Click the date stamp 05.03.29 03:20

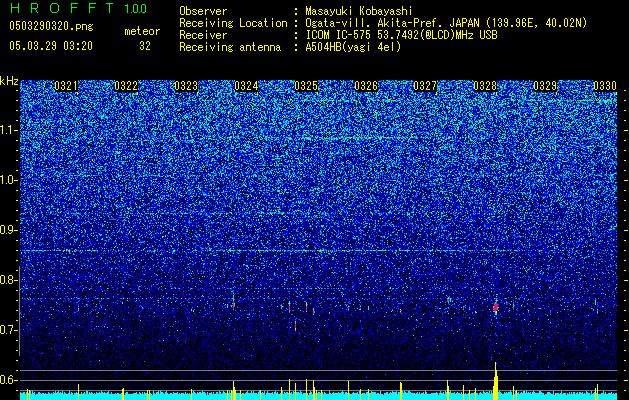51,46
